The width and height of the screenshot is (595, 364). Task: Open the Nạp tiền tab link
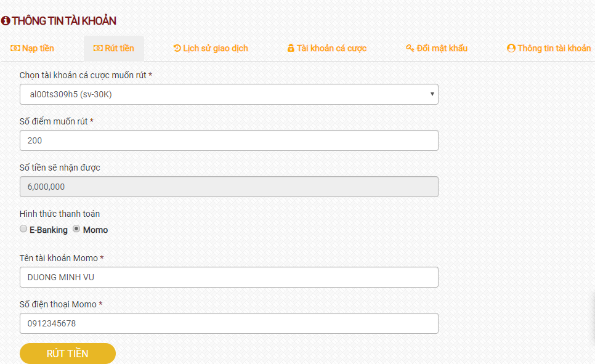click(x=32, y=48)
